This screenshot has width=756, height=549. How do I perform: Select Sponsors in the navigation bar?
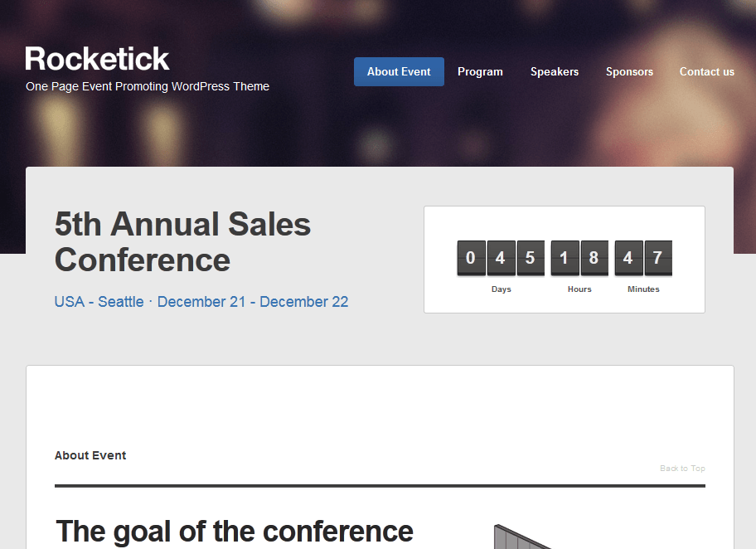[x=629, y=72]
